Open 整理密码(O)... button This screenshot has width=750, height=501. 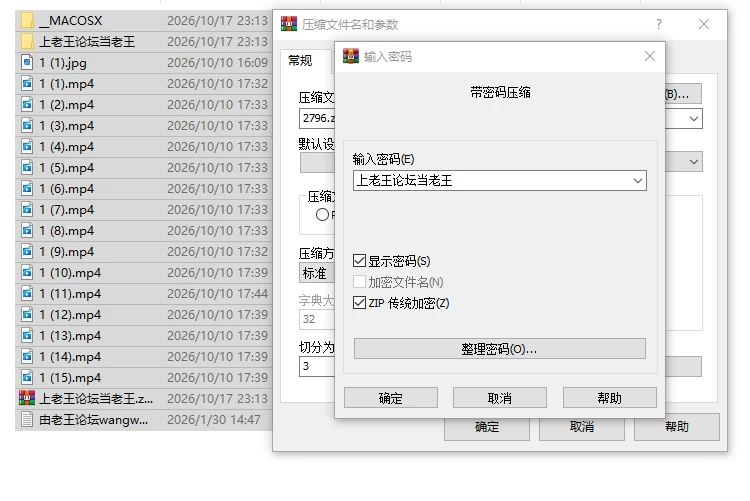[500, 349]
